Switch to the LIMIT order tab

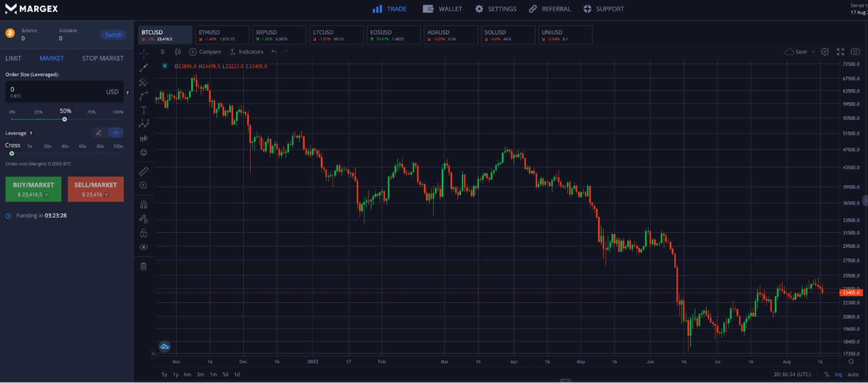pos(14,58)
